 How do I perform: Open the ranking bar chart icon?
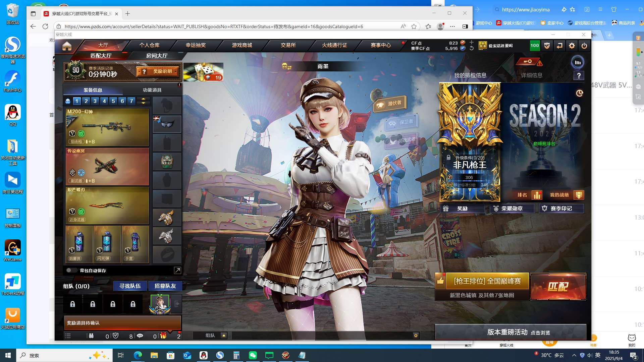click(x=537, y=195)
